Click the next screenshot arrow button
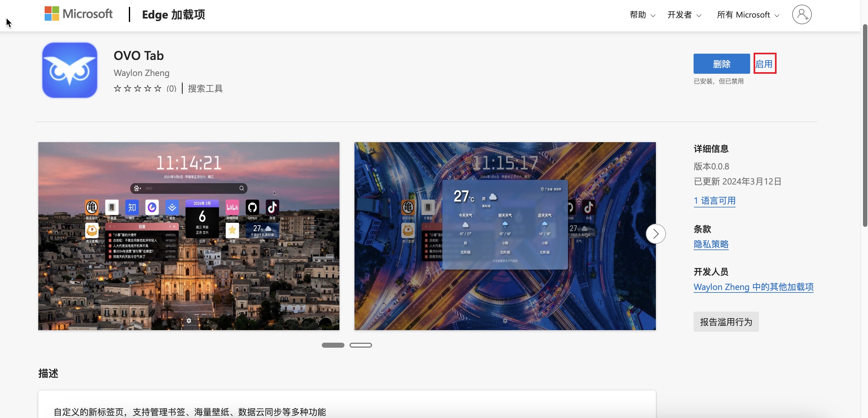The height and width of the screenshot is (418, 868). (x=655, y=233)
